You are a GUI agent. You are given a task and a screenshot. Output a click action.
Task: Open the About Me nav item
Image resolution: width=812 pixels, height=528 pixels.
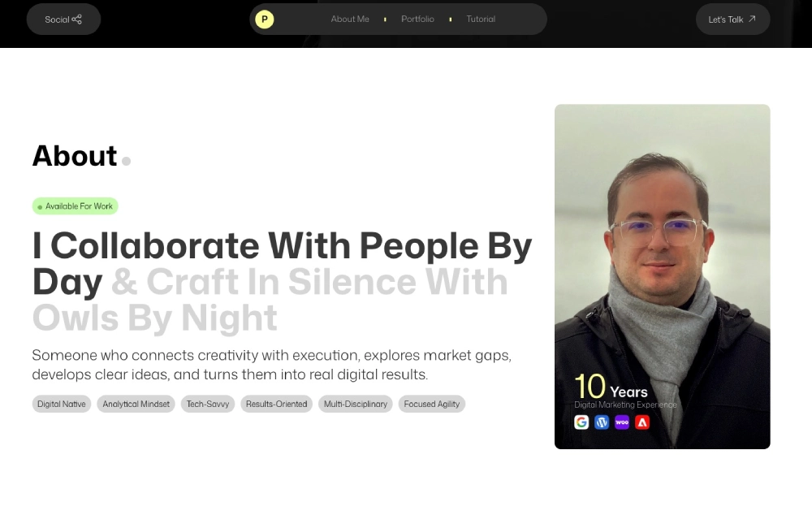[350, 19]
